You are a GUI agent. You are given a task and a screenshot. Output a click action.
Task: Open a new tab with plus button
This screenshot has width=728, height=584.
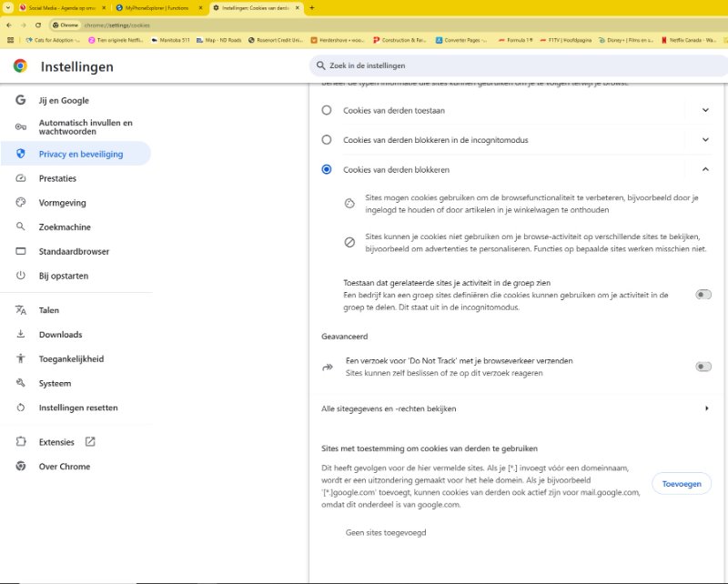point(312,8)
